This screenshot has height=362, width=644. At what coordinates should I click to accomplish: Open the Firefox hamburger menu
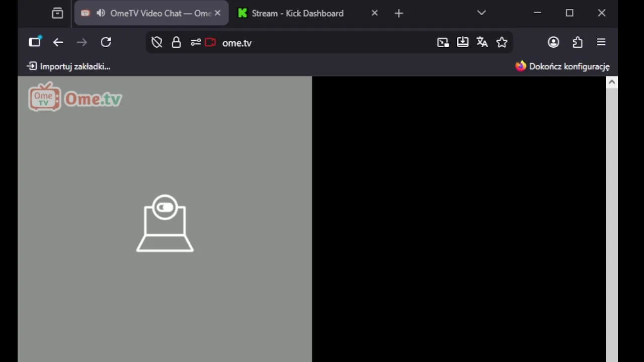[601, 43]
